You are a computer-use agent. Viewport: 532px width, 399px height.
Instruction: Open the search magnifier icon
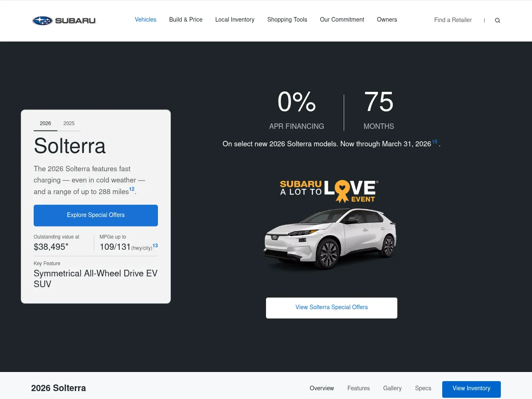click(x=498, y=20)
